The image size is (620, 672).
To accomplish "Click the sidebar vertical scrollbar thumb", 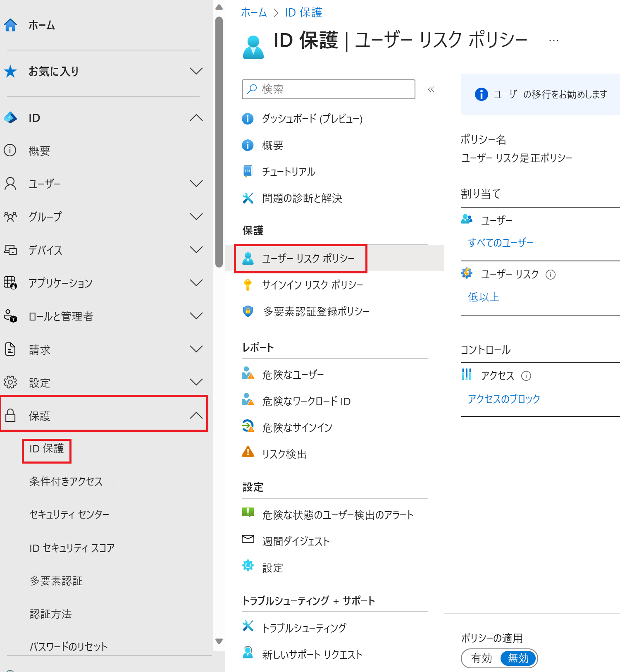I will (x=219, y=142).
